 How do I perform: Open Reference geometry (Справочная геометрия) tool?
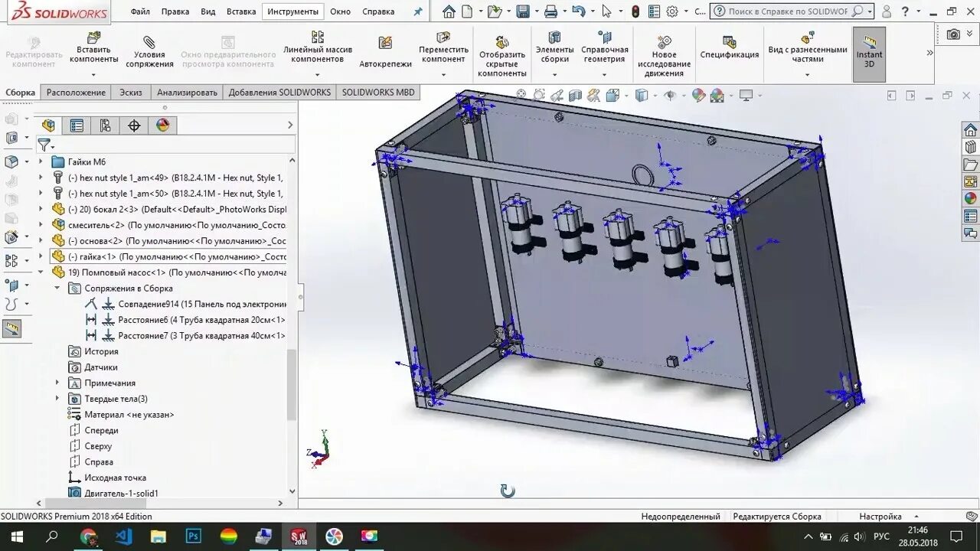pos(604,48)
